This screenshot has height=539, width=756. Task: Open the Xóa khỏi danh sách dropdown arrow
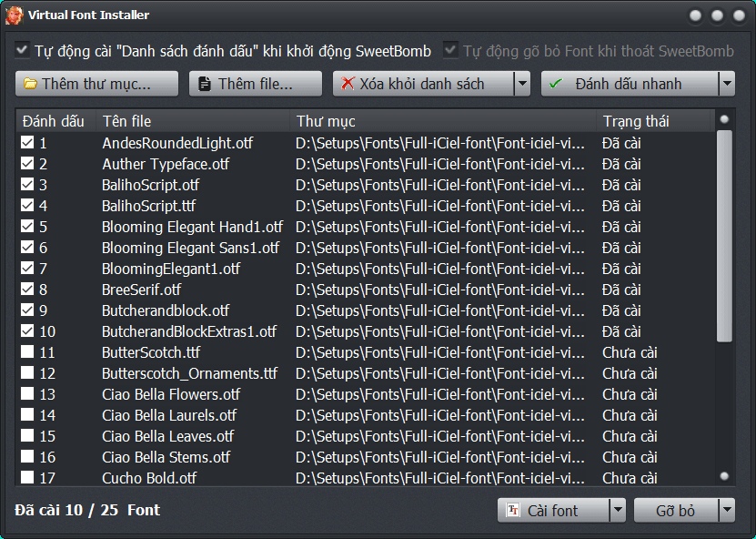[521, 84]
